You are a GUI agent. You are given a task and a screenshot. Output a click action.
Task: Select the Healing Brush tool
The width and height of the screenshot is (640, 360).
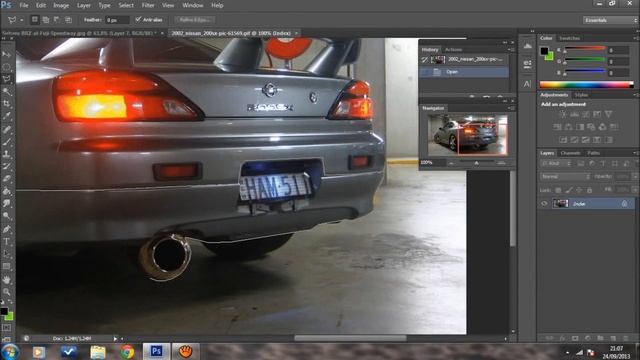[7, 129]
